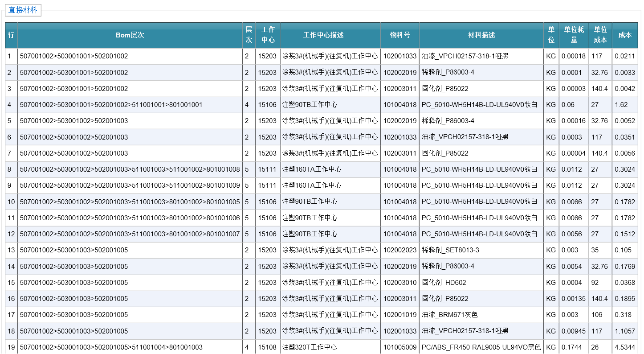Click cost value 0.0033 in row 2

[x=625, y=72]
